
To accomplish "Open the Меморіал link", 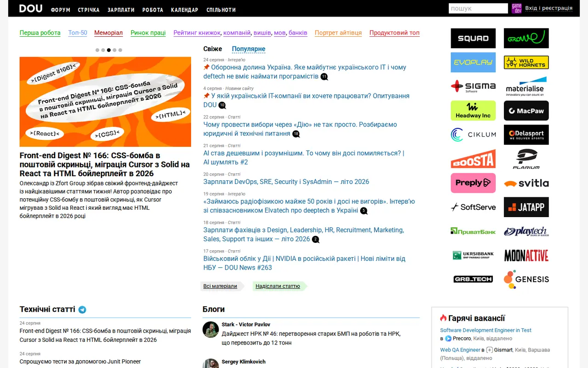I will [108, 33].
